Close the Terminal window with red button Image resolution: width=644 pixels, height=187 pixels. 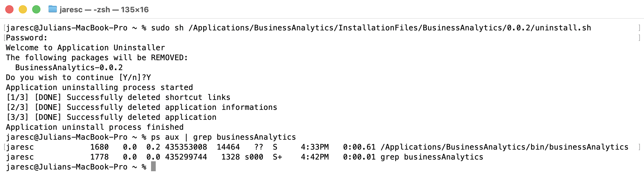pos(9,9)
